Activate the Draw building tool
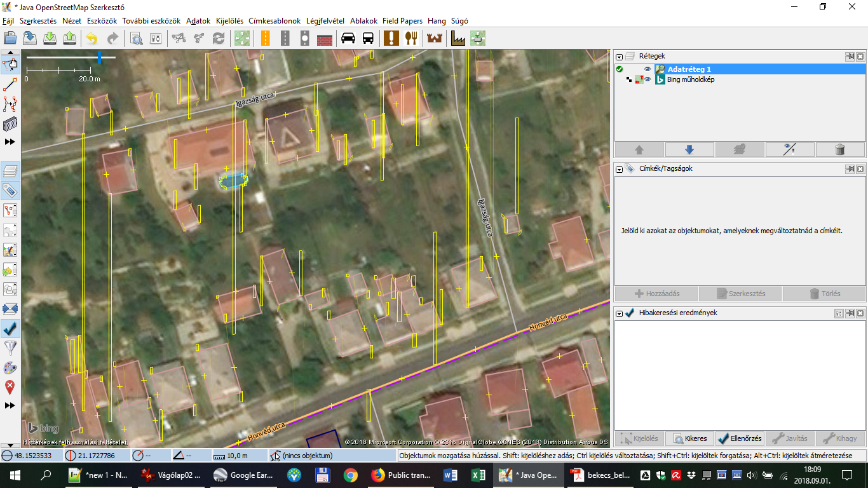This screenshot has height=488, width=868. click(x=10, y=124)
